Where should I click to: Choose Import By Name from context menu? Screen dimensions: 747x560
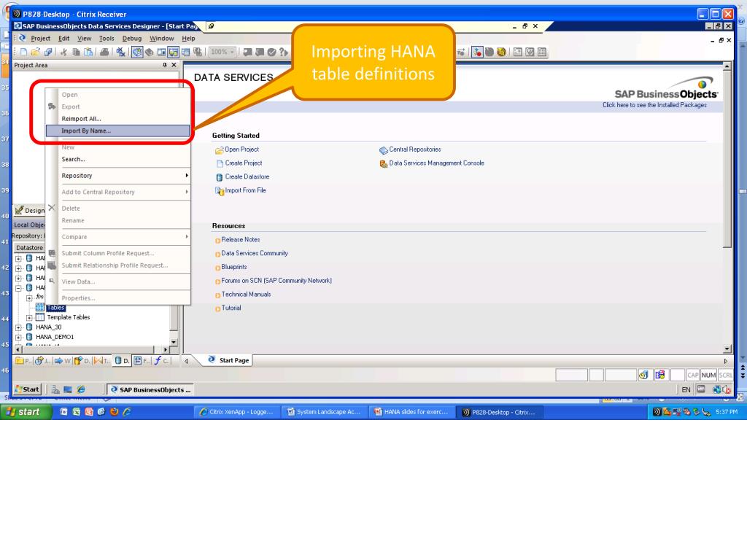click(x=117, y=131)
